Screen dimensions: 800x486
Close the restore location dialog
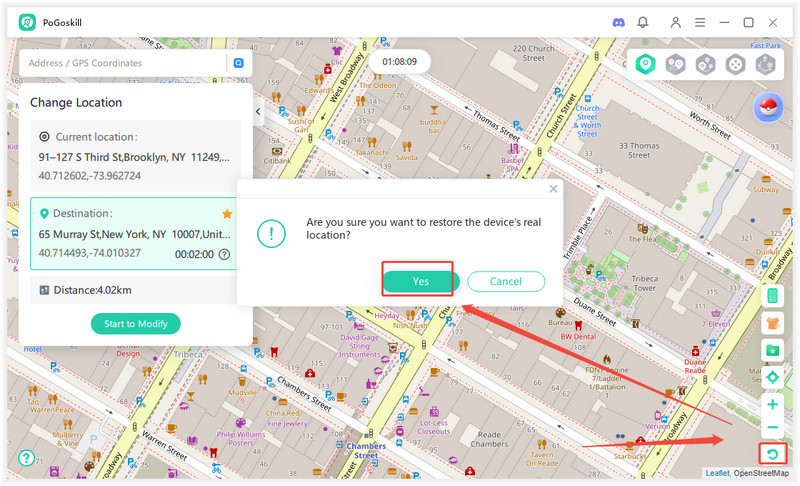553,189
